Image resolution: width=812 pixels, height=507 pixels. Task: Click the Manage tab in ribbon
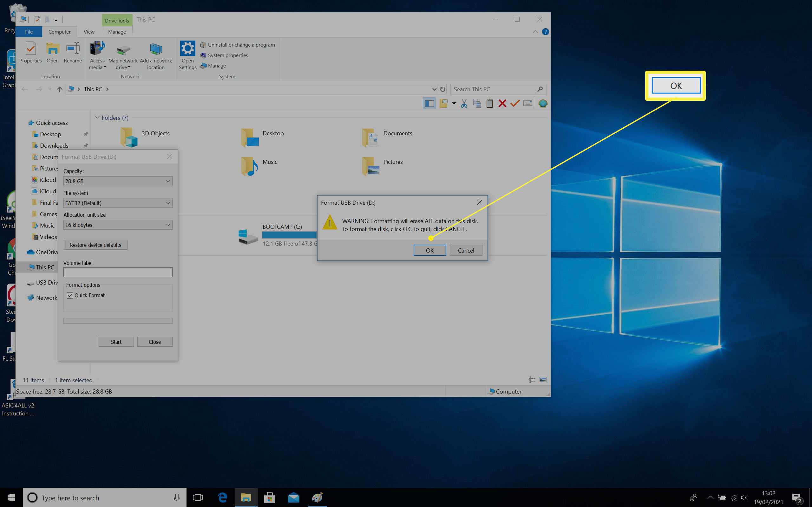116,32
